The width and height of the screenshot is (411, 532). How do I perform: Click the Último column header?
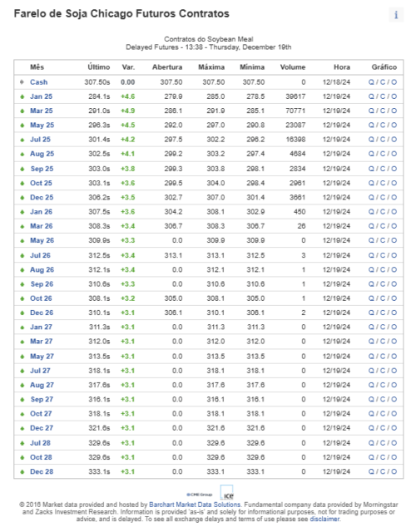99,67
